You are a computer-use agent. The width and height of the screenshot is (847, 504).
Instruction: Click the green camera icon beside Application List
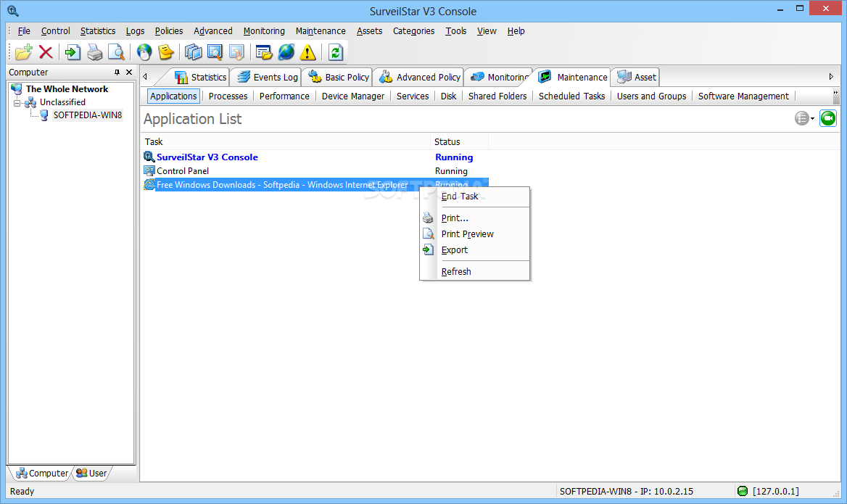[827, 118]
